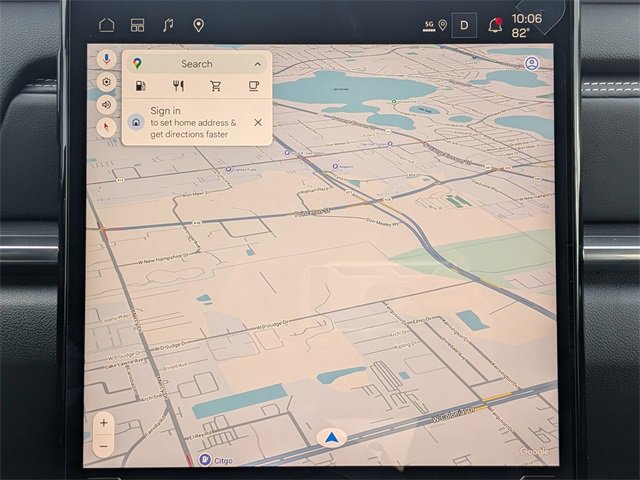
Task: Recenter map on blue location arrow
Action: [332, 437]
